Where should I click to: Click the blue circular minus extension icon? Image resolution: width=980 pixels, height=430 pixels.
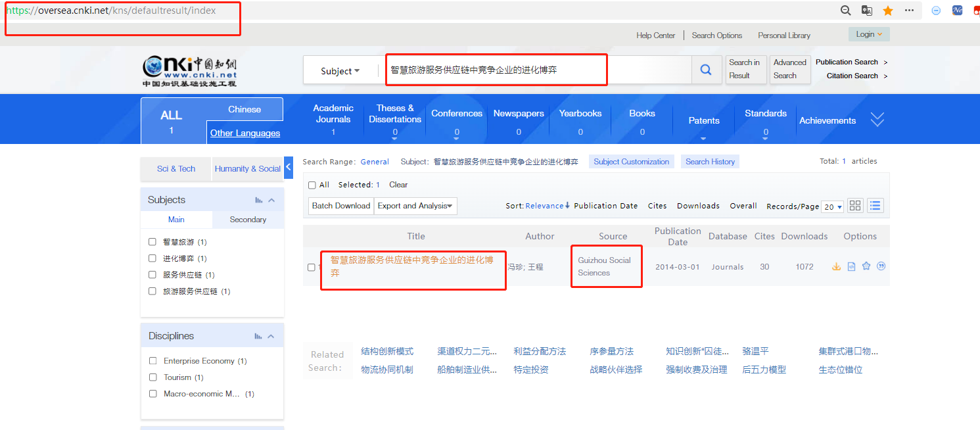[937, 11]
